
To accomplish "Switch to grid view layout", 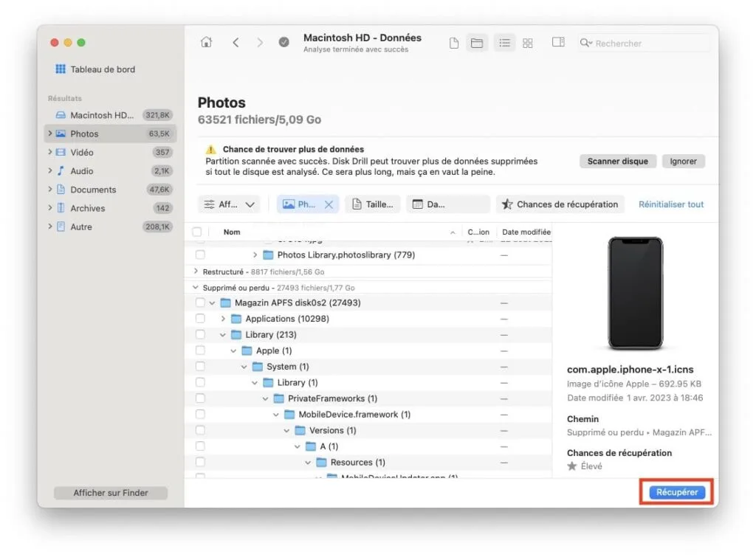I will tap(527, 43).
